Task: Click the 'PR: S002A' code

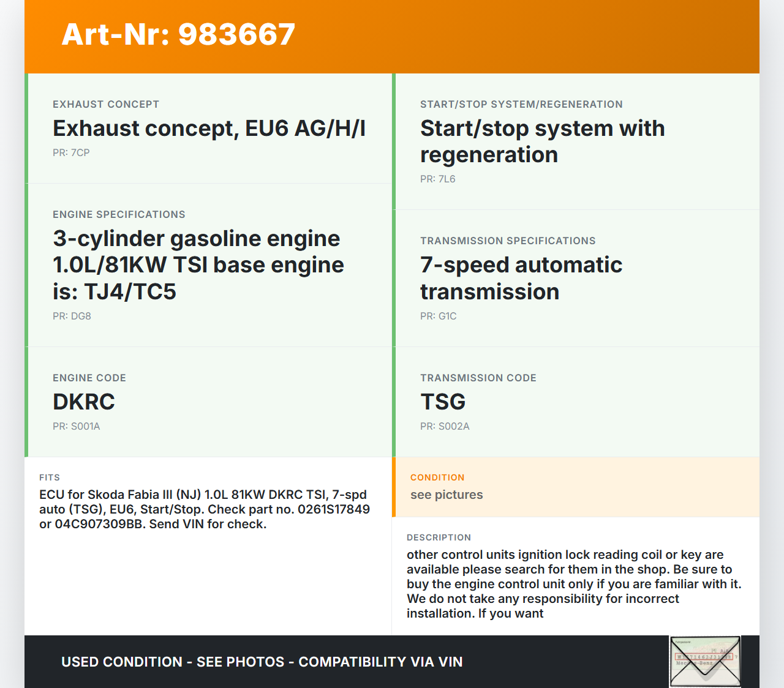Action: coord(445,426)
